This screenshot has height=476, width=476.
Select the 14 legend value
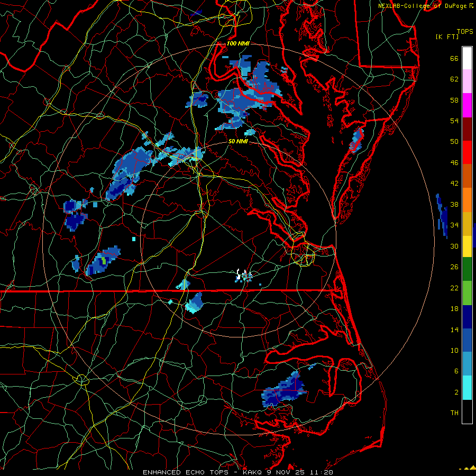(454, 329)
